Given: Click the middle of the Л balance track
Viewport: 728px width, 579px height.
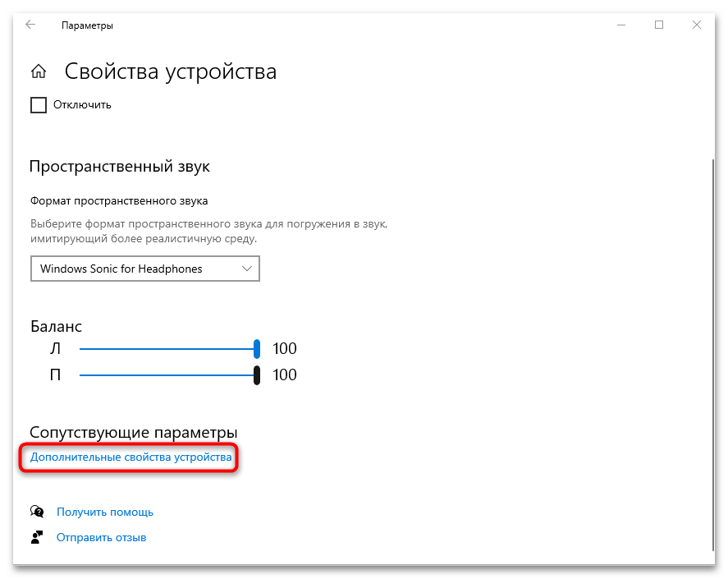Looking at the screenshot, I should pos(168,349).
